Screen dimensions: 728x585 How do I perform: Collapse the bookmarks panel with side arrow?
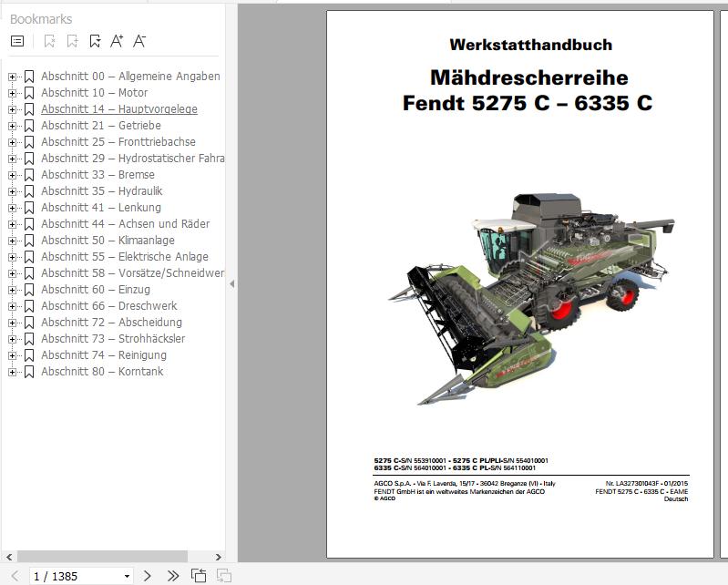(231, 283)
